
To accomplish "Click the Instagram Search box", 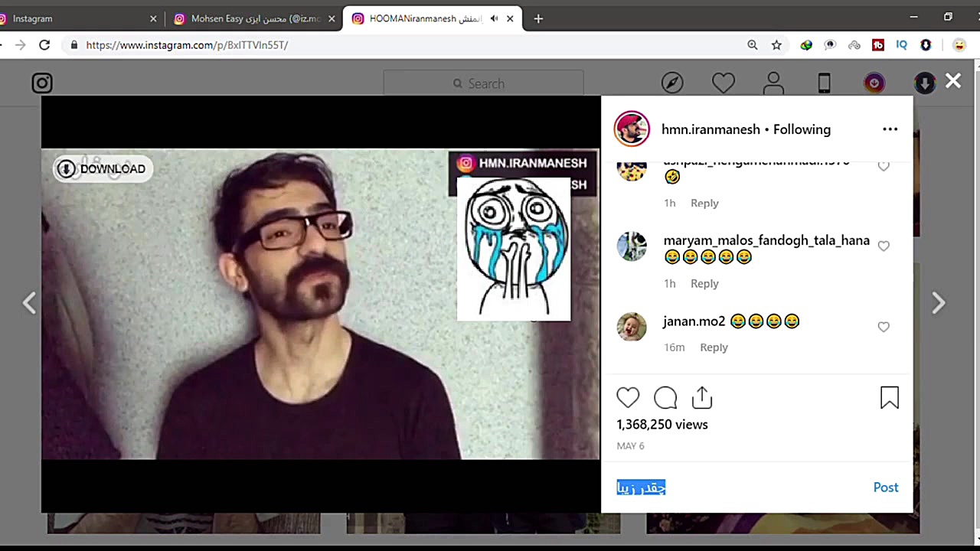I will [x=483, y=83].
